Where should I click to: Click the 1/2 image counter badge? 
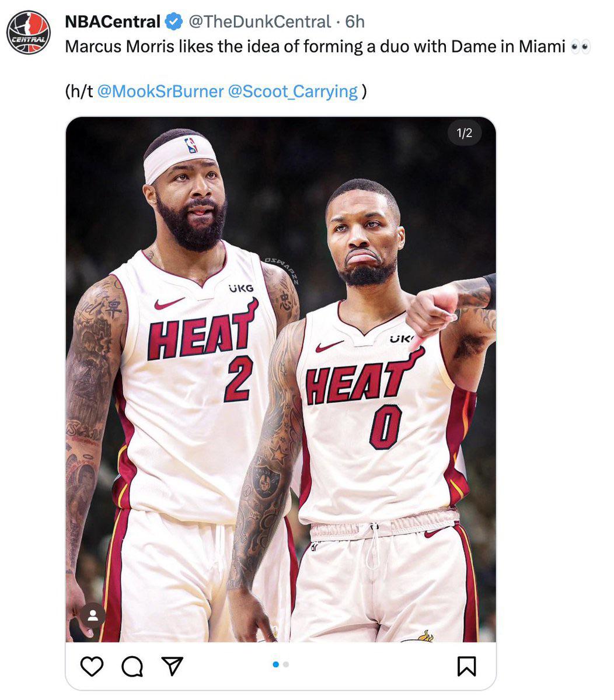click(x=464, y=134)
